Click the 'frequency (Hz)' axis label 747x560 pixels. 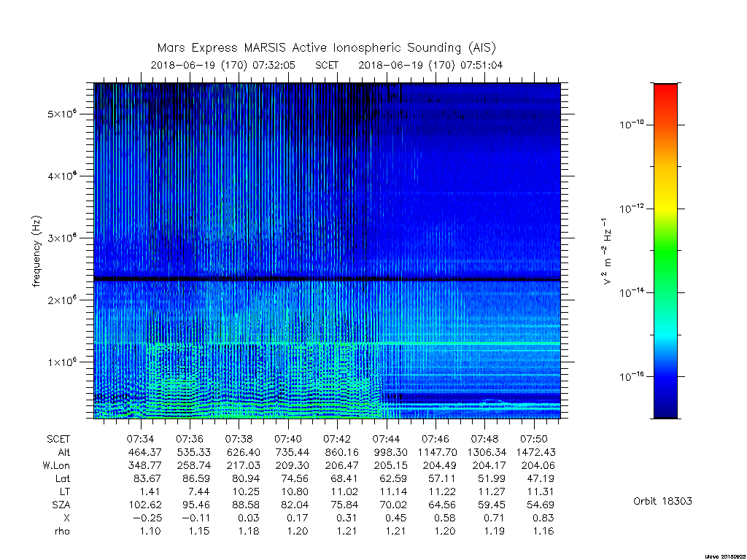(36, 252)
